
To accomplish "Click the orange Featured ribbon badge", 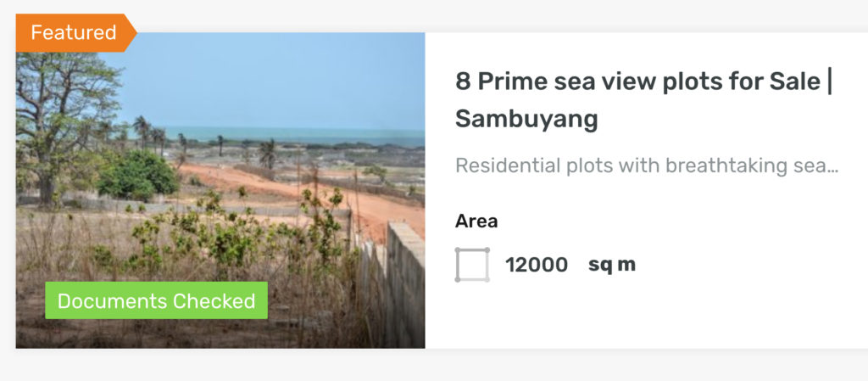I will pos(75,33).
